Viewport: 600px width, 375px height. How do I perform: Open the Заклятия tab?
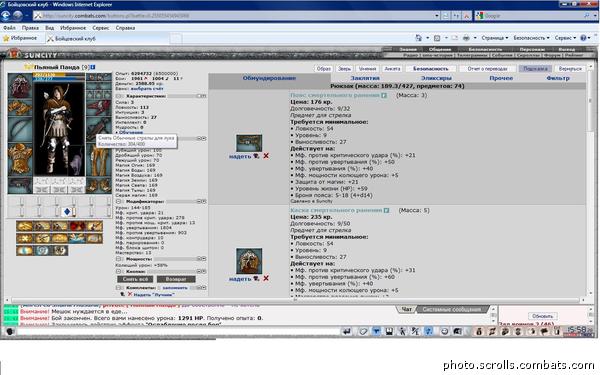[x=365, y=78]
